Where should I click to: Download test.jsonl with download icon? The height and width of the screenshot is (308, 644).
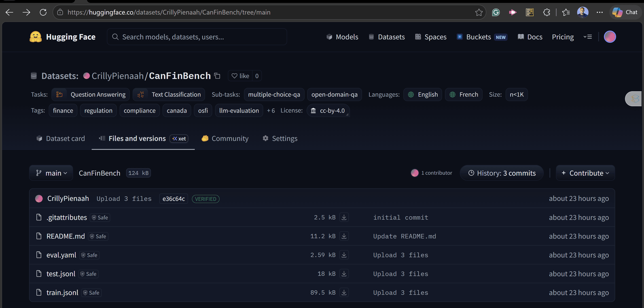(344, 274)
